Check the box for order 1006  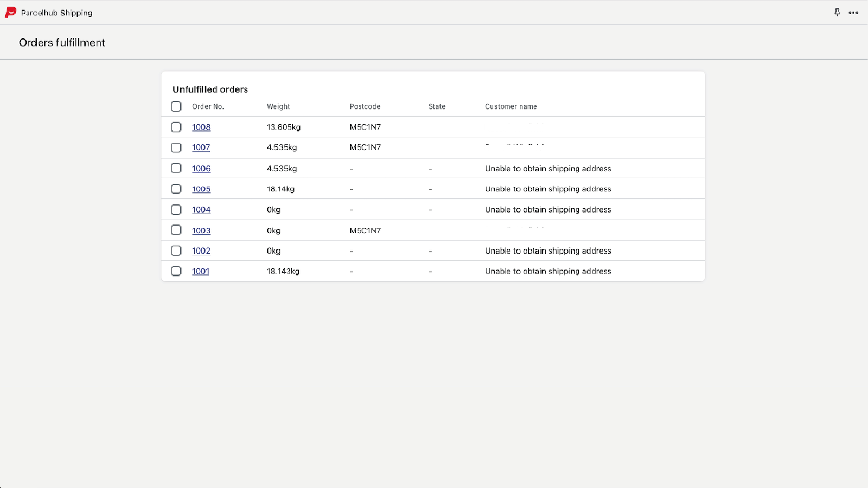[176, 168]
